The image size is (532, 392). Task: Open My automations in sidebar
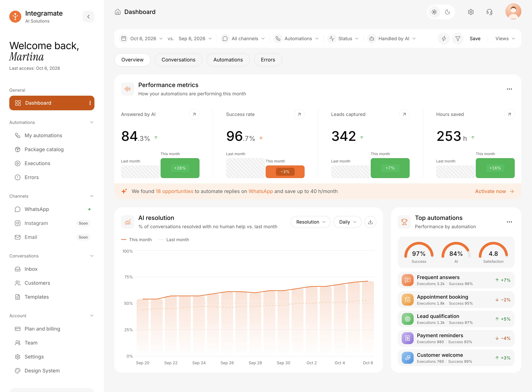52,136
